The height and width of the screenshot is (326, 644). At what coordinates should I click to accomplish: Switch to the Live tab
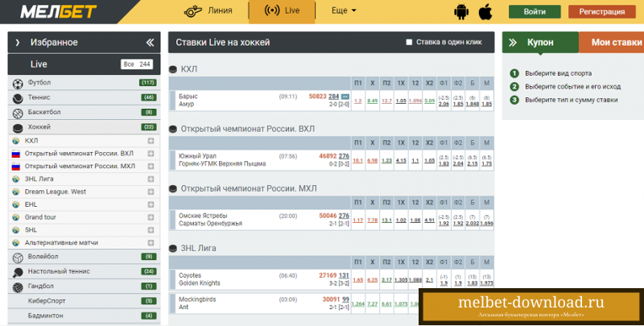coord(282,11)
